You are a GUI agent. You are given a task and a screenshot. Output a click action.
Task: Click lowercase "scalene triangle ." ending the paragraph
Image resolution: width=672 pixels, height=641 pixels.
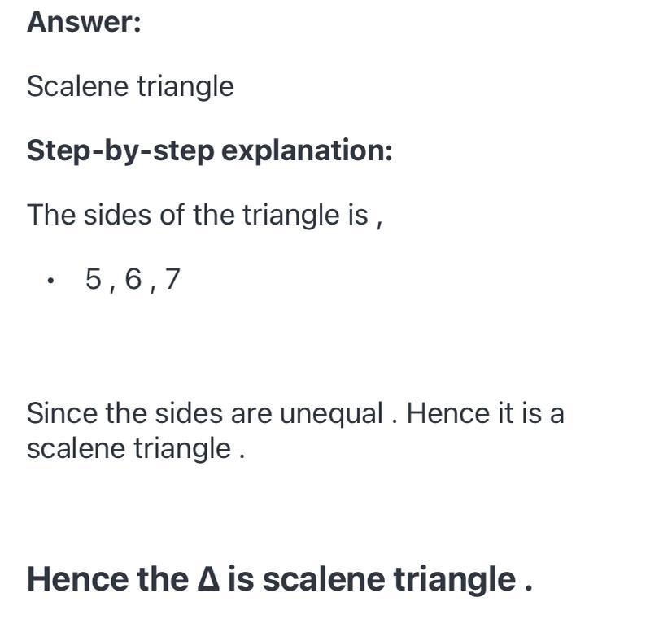(x=135, y=448)
